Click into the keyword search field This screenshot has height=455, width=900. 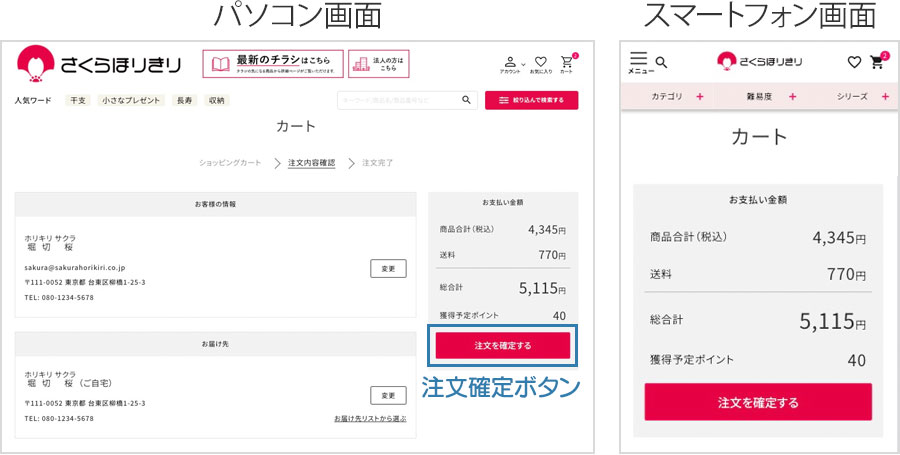pyautogui.click(x=397, y=100)
